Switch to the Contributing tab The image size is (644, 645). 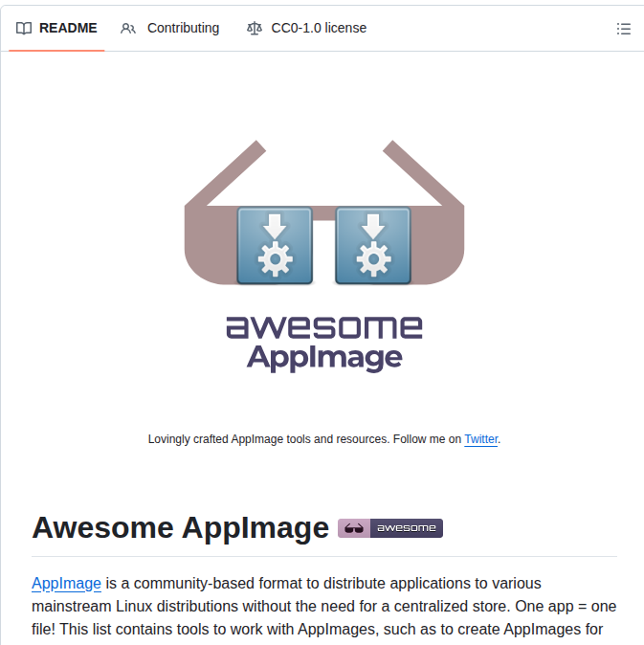click(x=169, y=28)
